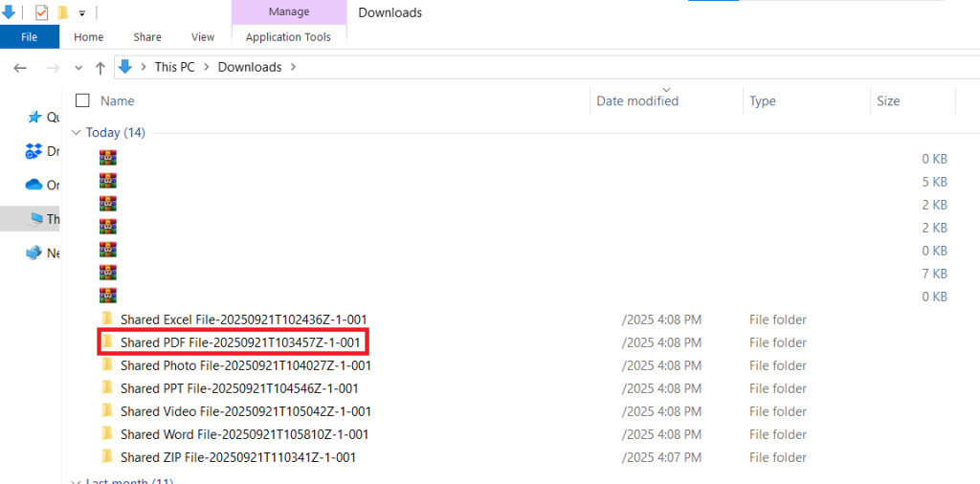Open the Customize Quick Access Toolbar dropdown
Viewport: 980px width, 484px height.
tap(82, 13)
